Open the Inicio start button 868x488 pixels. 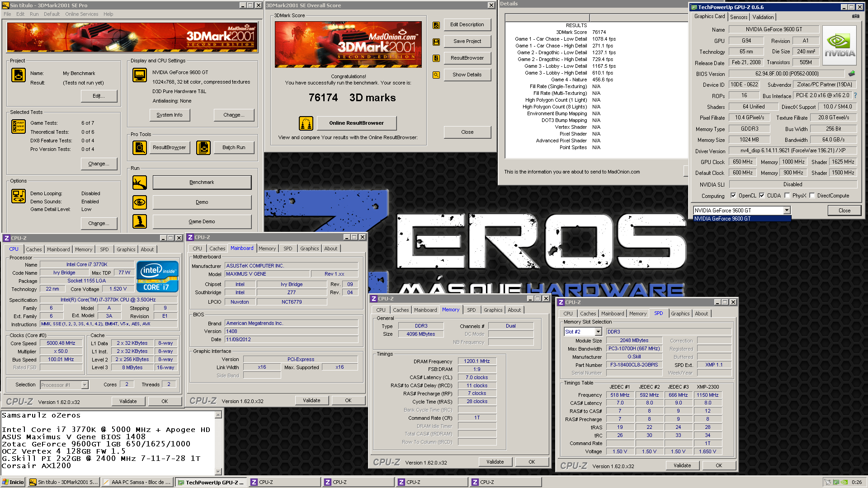point(13,482)
